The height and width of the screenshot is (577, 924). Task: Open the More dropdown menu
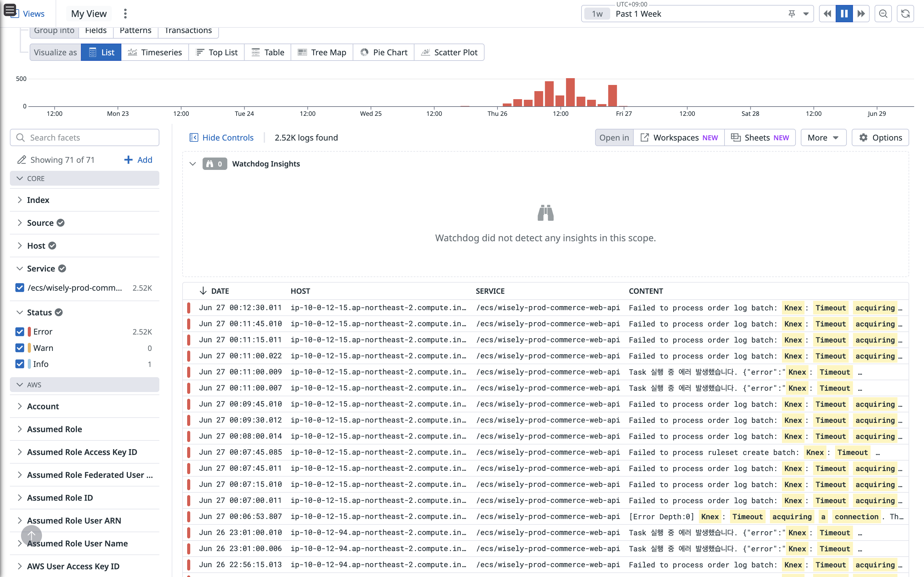(x=823, y=137)
